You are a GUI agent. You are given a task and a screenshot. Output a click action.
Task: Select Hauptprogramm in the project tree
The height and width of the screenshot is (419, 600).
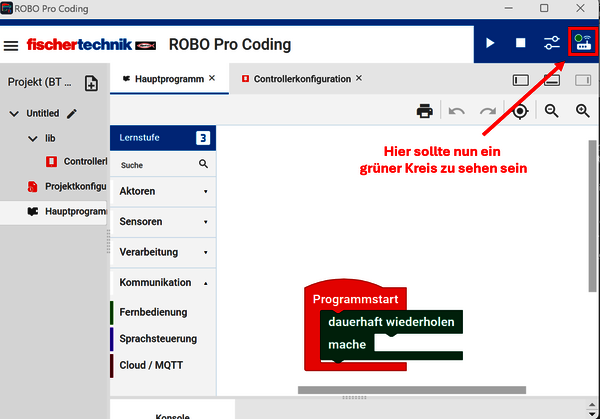click(54, 212)
